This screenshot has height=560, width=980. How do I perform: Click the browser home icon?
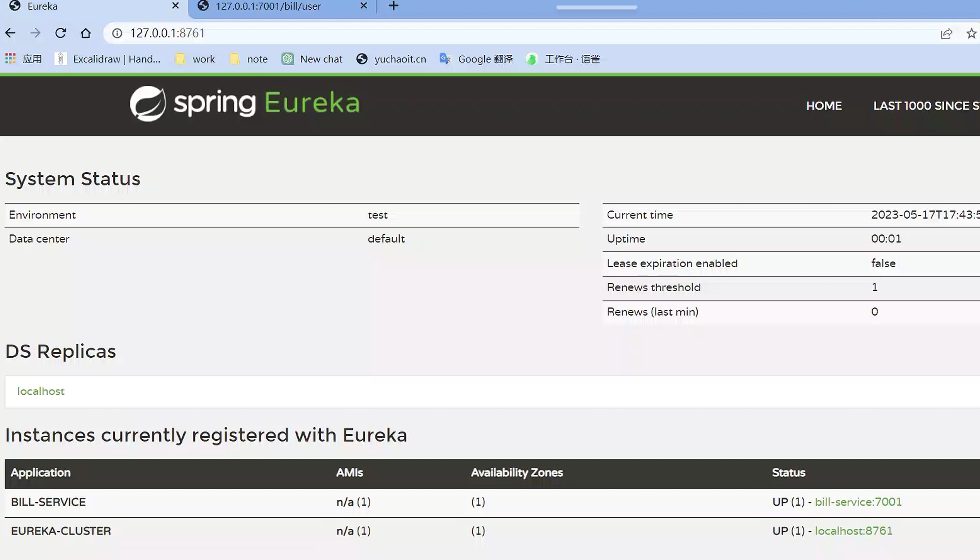85,33
